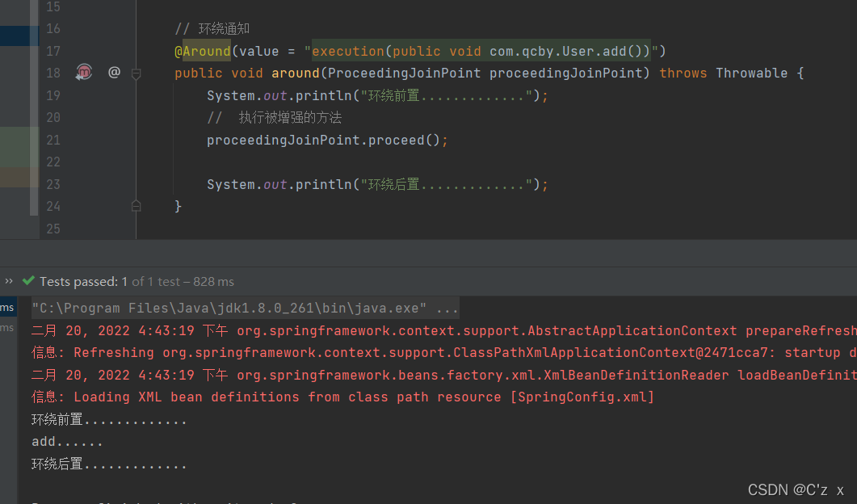Expand the hidden toolbar chevrons beside Tests passed
The height and width of the screenshot is (504, 857).
(9, 281)
